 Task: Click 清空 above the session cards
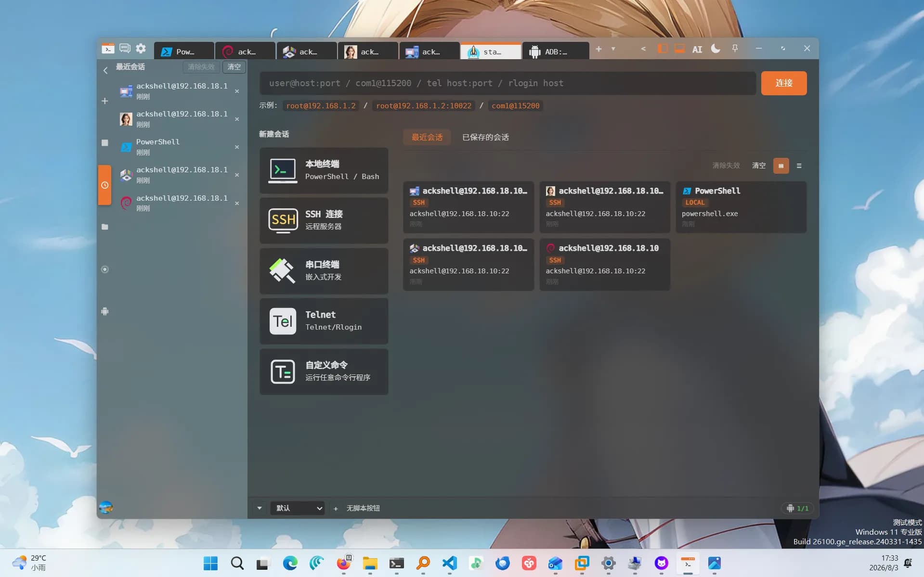pyautogui.click(x=758, y=166)
